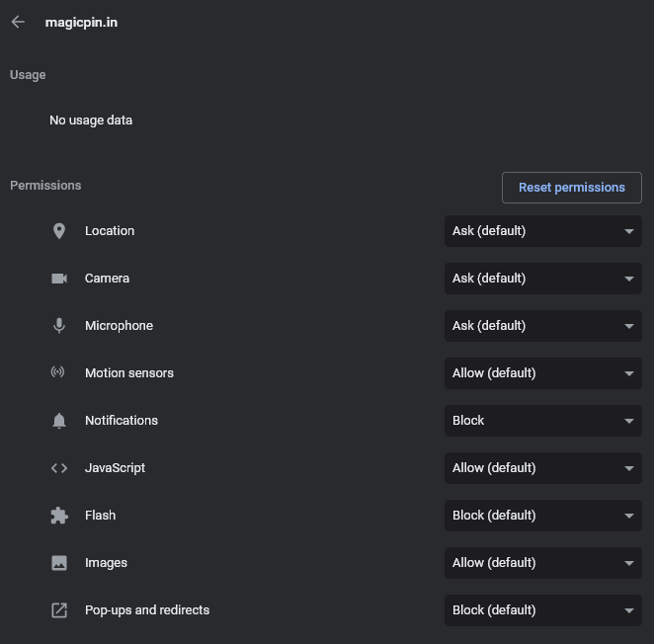Open the JavaScript permission dropdown
The width and height of the screenshot is (654, 644).
point(543,468)
